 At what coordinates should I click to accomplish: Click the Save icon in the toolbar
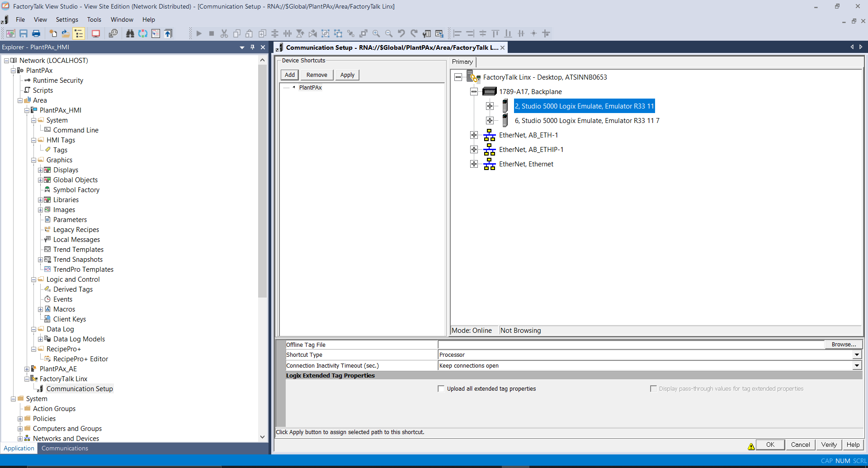click(24, 33)
